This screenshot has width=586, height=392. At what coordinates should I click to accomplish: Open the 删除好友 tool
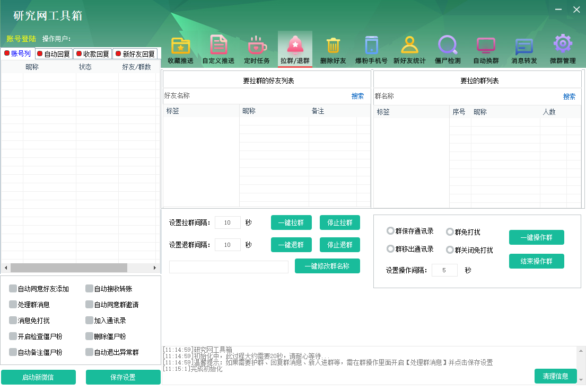click(x=333, y=48)
